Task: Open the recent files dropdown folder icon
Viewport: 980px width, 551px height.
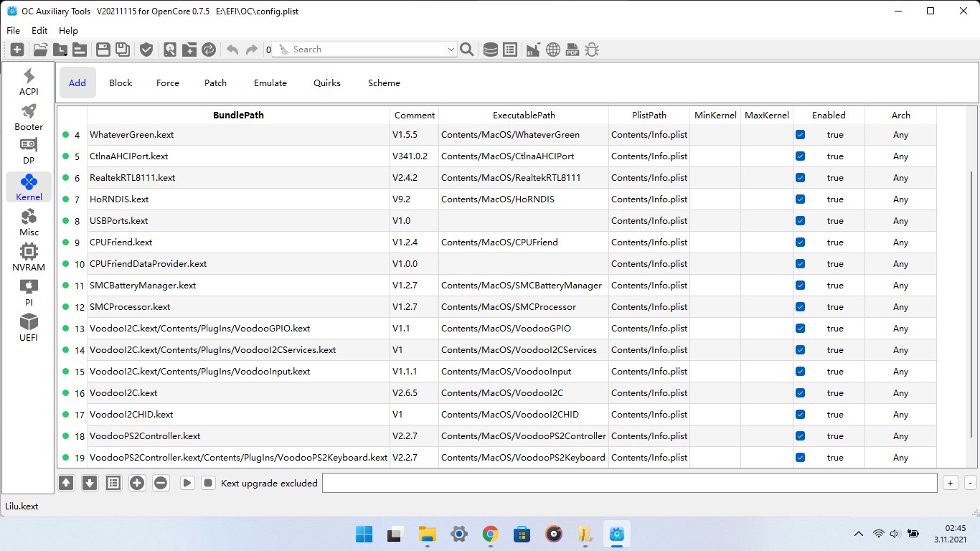Action: pyautogui.click(x=60, y=50)
